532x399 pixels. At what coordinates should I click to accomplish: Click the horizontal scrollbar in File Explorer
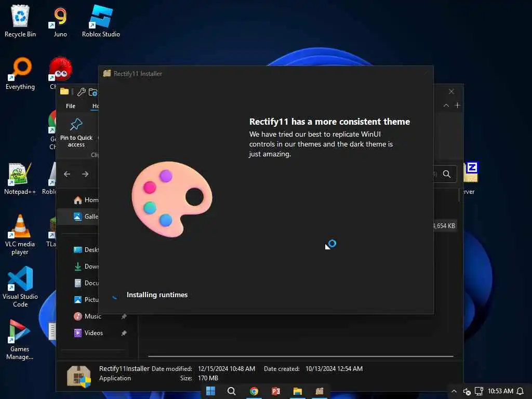301,356
